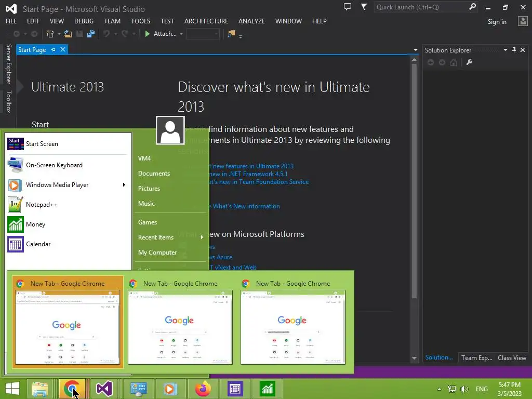Open Documents in the Start menu

point(154,174)
